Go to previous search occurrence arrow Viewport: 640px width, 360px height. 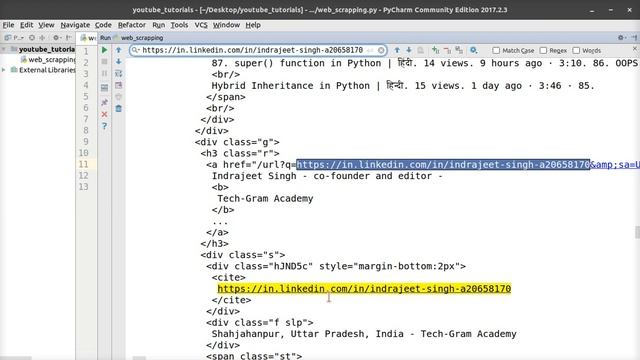[x=397, y=50]
